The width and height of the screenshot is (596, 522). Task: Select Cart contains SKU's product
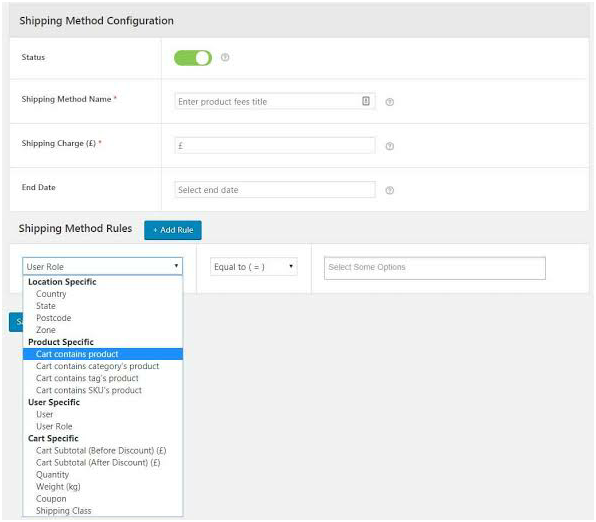point(103,390)
